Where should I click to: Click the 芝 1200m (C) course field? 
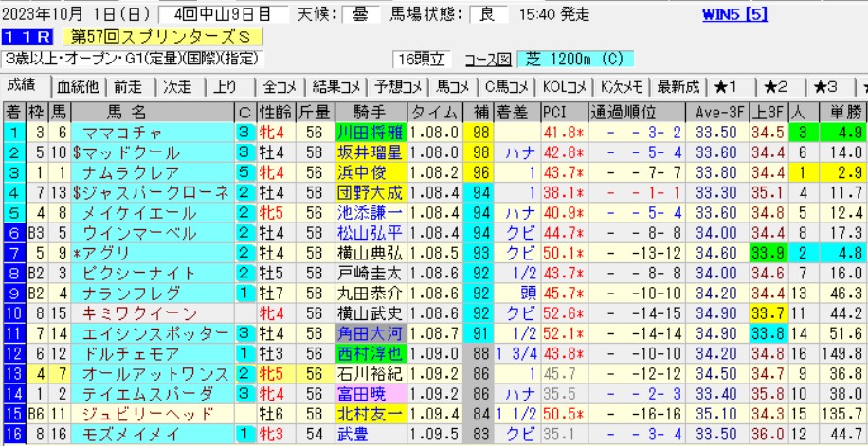point(568,59)
